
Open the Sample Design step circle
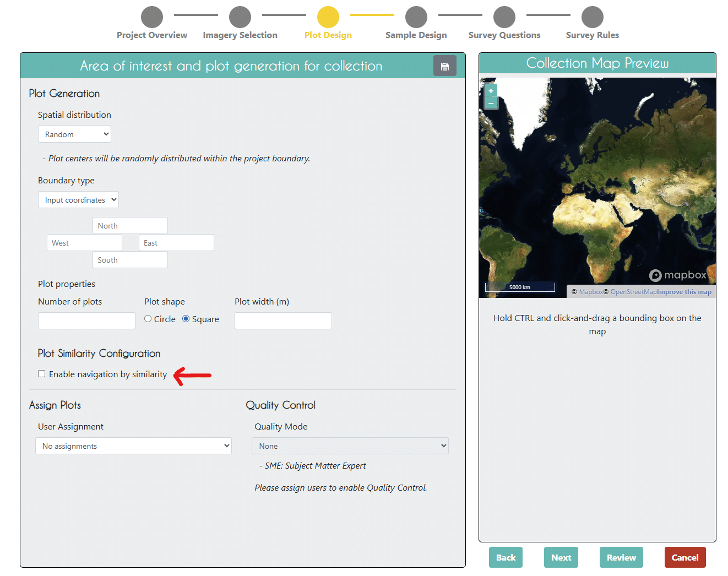416,17
